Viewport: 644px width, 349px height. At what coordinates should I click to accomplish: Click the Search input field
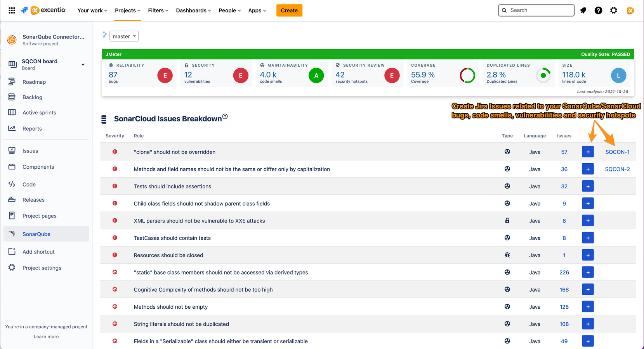tap(536, 10)
